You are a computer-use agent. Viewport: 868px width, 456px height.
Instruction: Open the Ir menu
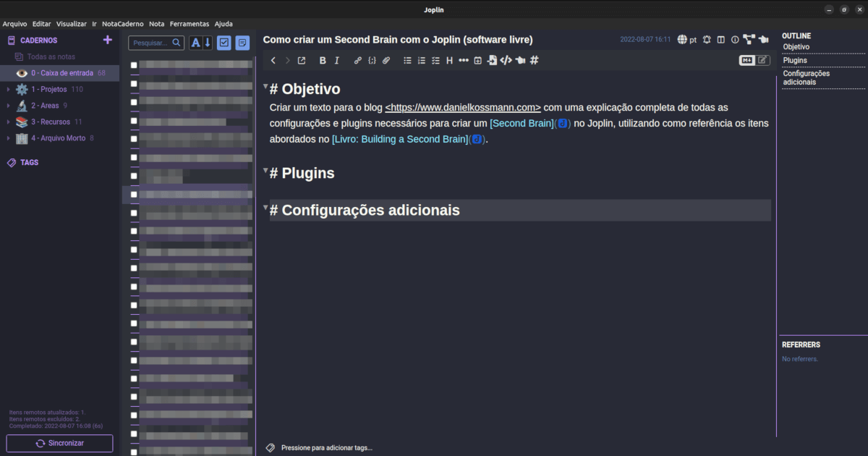tap(94, 24)
